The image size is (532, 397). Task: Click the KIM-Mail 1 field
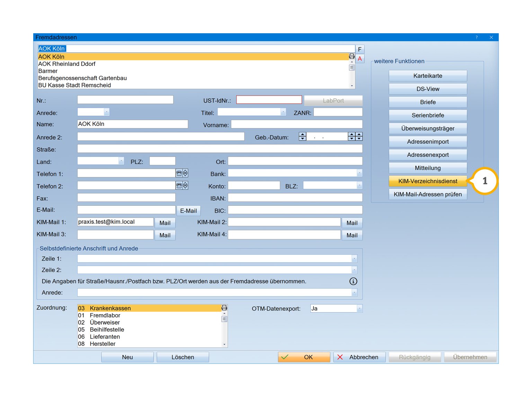click(x=115, y=222)
